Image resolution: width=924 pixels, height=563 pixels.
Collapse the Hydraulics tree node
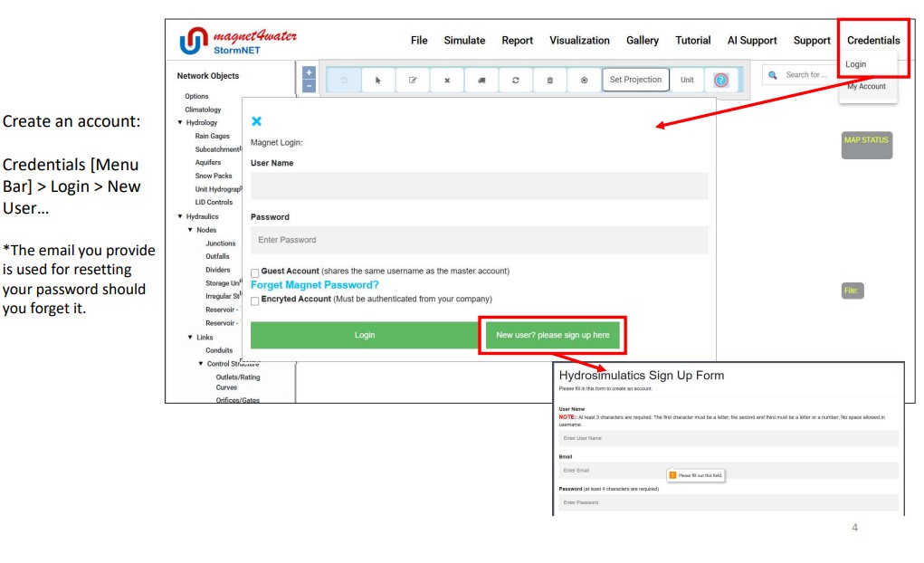(x=180, y=216)
